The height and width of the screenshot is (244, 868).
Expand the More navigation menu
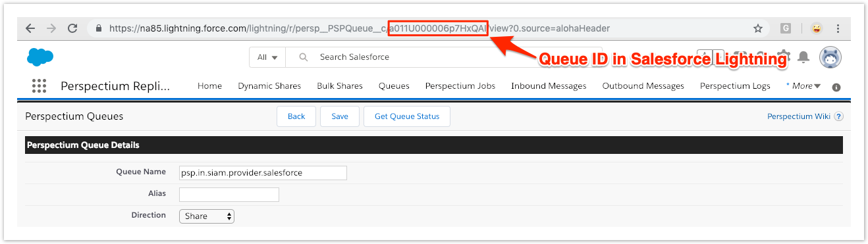point(803,86)
